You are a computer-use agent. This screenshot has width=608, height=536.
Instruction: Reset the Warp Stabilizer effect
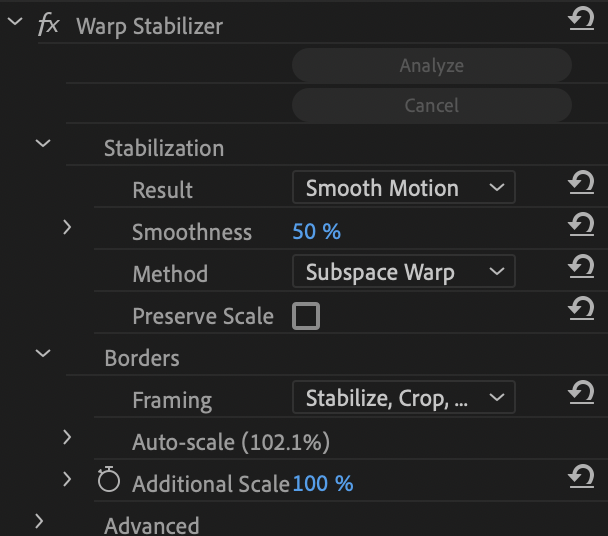[581, 19]
